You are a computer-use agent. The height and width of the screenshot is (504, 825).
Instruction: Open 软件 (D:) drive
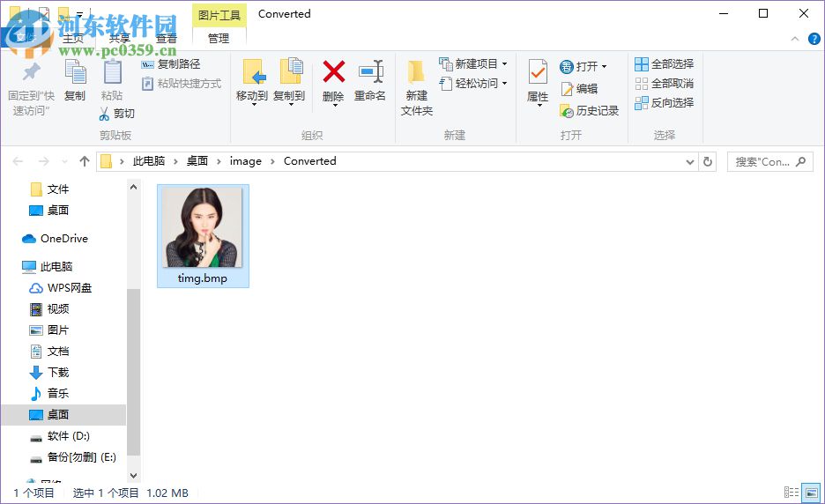point(69,435)
